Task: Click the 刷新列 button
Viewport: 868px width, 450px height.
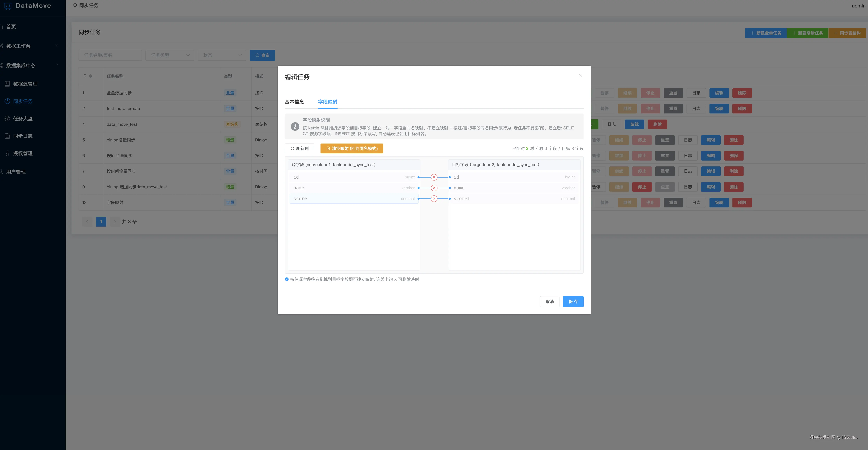Action: (x=299, y=149)
